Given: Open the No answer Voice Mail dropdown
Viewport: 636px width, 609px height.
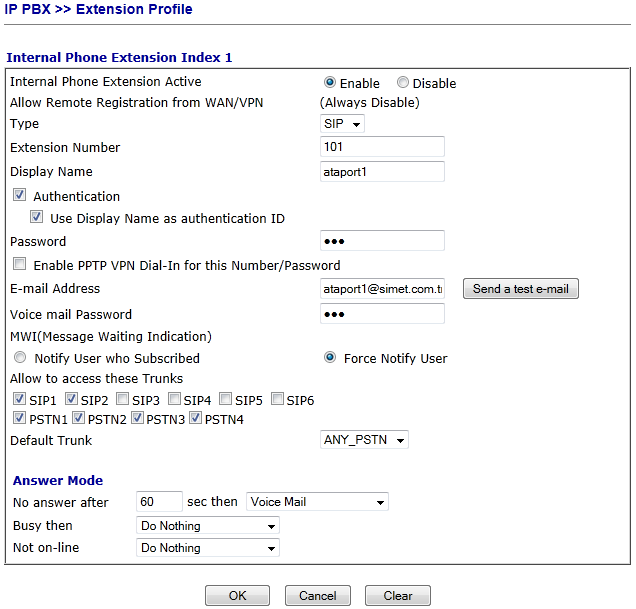Looking at the screenshot, I should (x=317, y=502).
